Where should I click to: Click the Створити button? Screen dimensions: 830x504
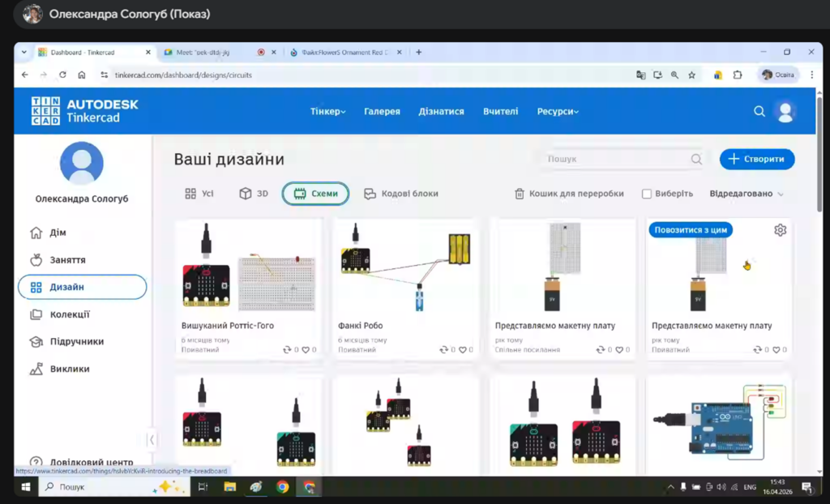pyautogui.click(x=757, y=159)
